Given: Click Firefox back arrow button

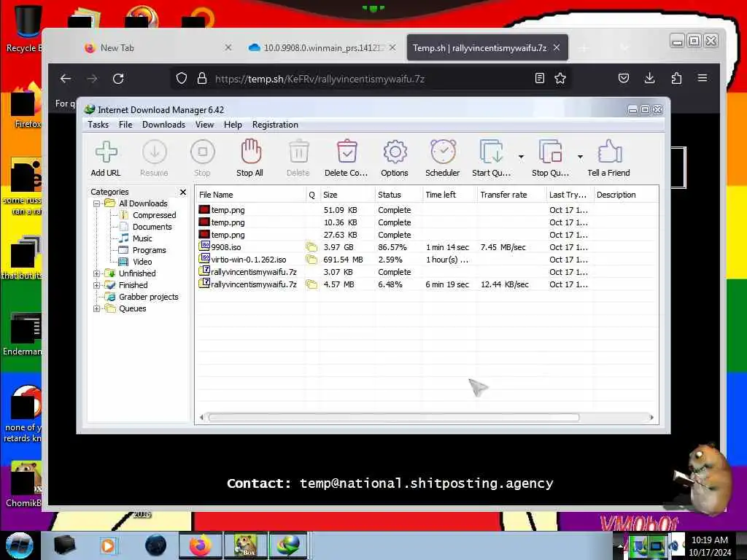Looking at the screenshot, I should (66, 79).
